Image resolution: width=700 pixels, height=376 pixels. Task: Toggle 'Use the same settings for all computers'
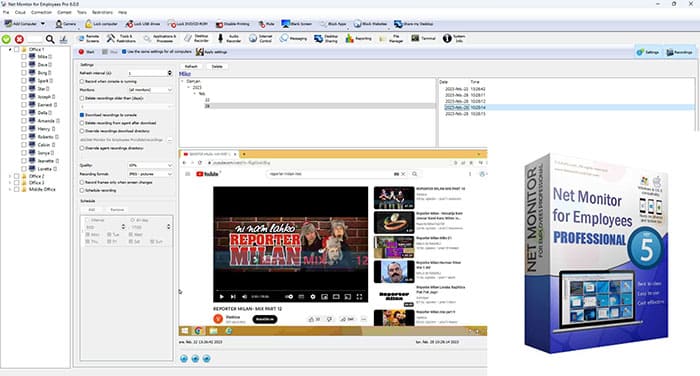point(124,52)
